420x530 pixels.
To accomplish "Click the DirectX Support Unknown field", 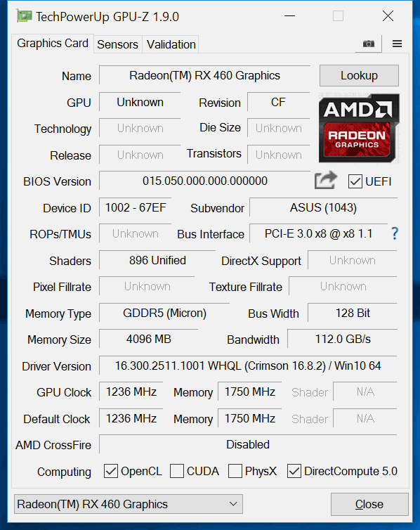I will click(353, 260).
